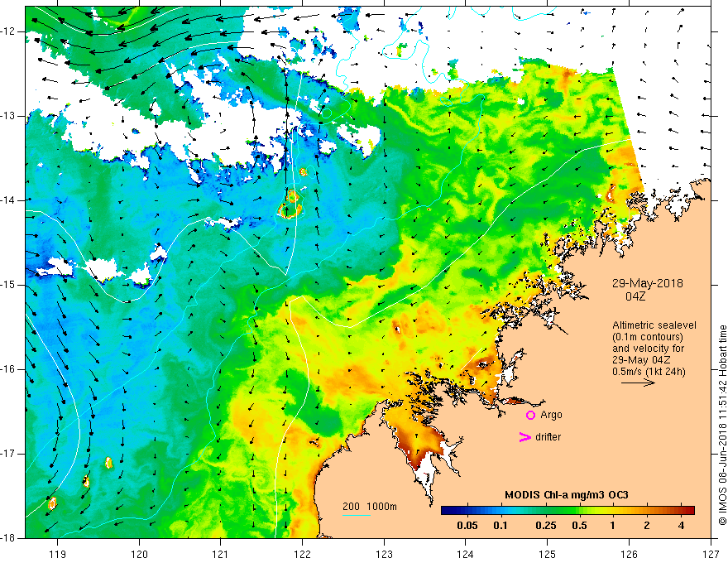
Task: Click latitude axis label -18
Action: [8, 538]
